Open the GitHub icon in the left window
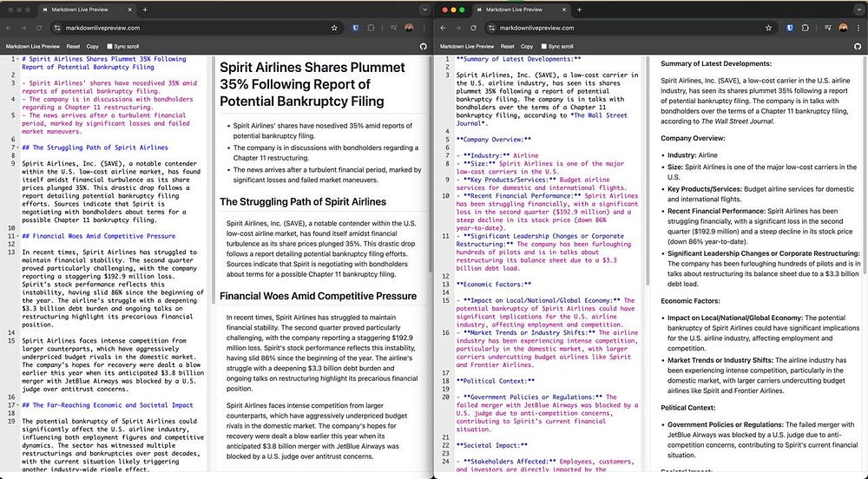 (x=423, y=46)
